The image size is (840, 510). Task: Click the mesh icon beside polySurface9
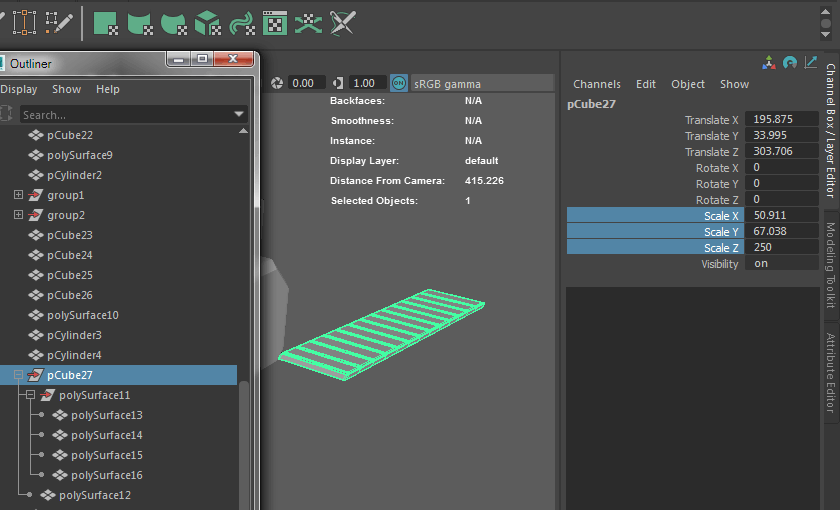coord(36,155)
